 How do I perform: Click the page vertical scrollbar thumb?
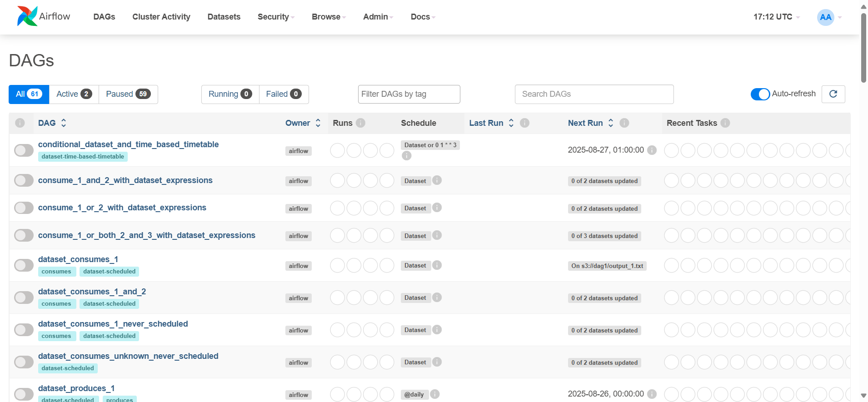click(x=863, y=48)
